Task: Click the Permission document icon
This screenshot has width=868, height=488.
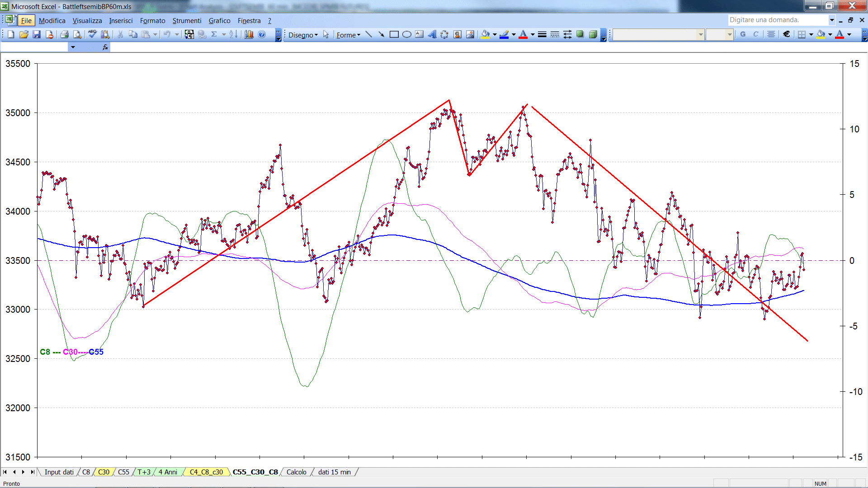Action: [49, 34]
